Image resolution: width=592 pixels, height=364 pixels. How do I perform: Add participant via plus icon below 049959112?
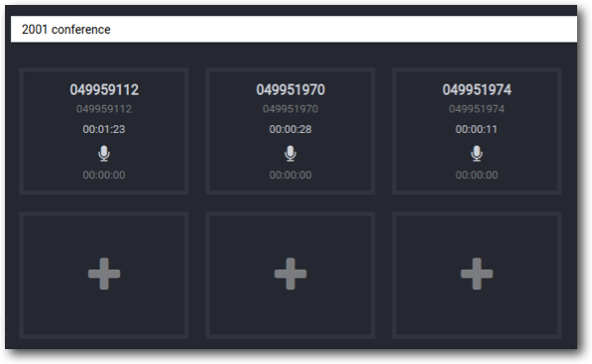click(x=104, y=274)
